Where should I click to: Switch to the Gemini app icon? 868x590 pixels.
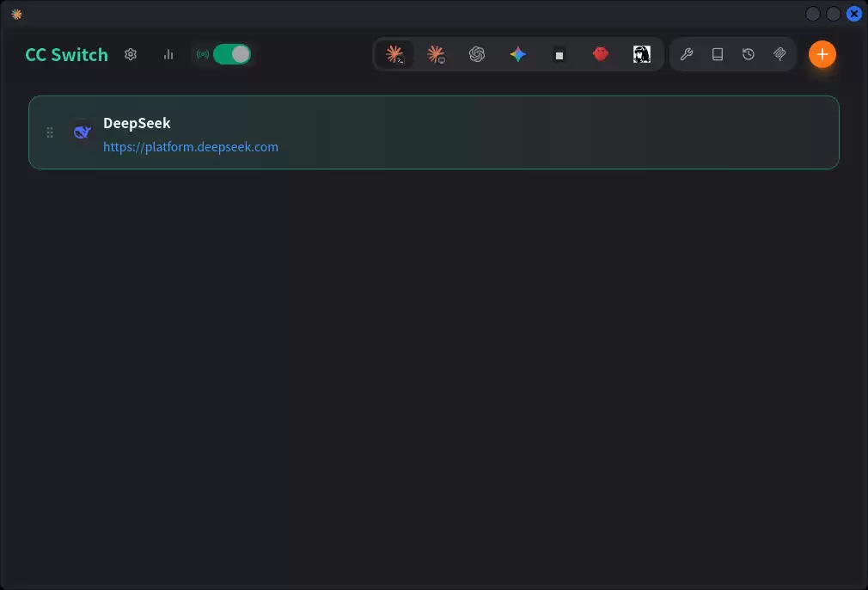(518, 54)
